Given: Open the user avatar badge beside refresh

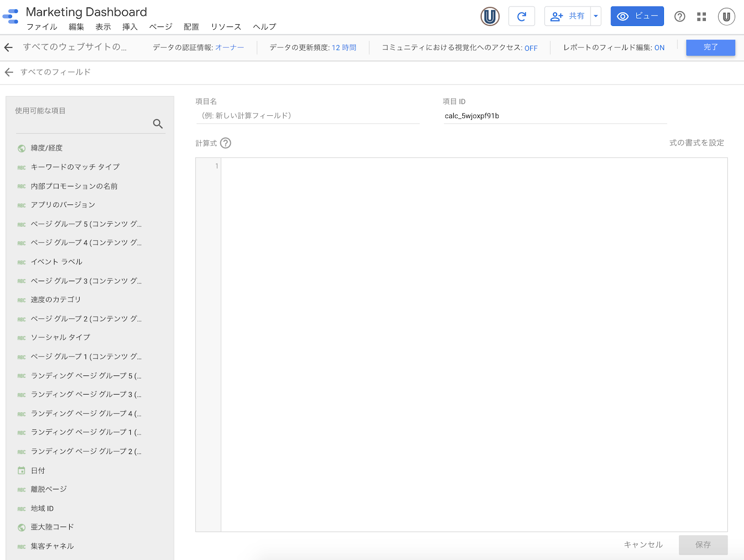Looking at the screenshot, I should tap(490, 17).
